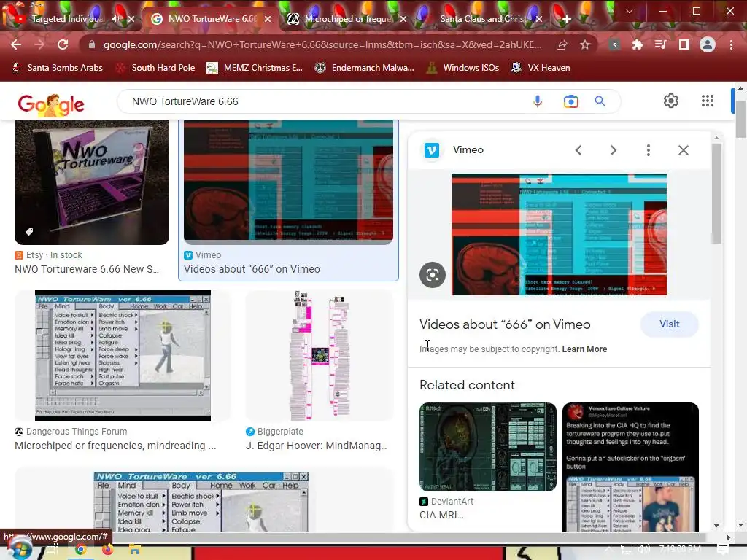Open the DeviantArt CIA MRI related image

488,447
